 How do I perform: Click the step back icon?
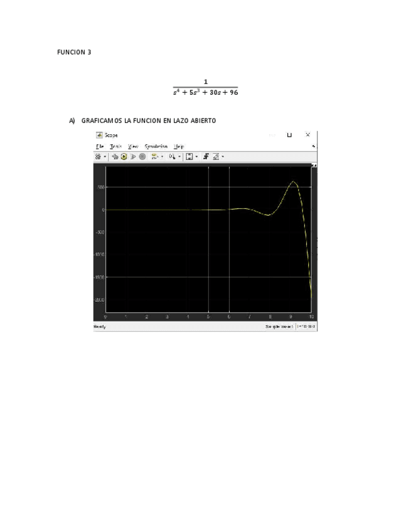[x=115, y=157]
